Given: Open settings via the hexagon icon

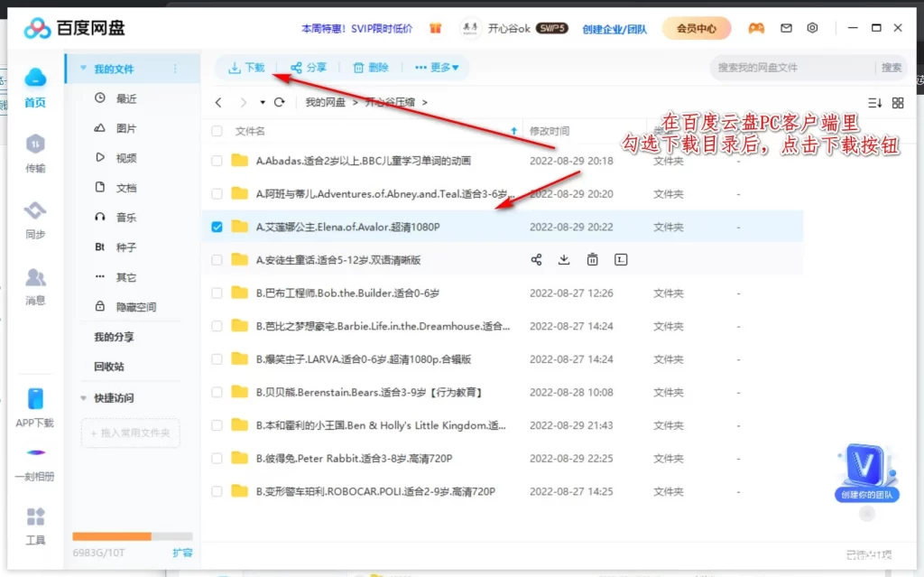Looking at the screenshot, I should pyautogui.click(x=813, y=28).
